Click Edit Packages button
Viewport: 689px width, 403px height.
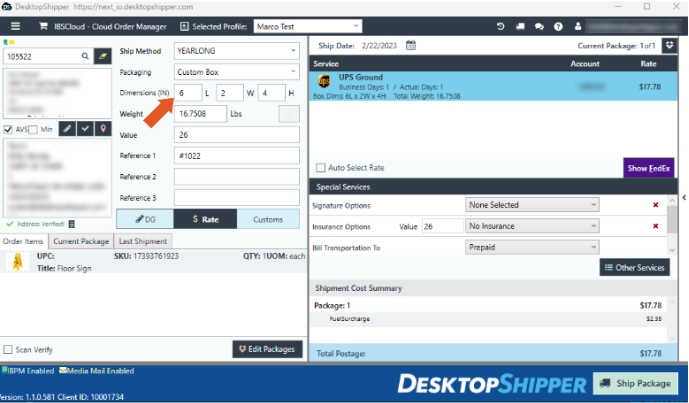pyautogui.click(x=267, y=349)
